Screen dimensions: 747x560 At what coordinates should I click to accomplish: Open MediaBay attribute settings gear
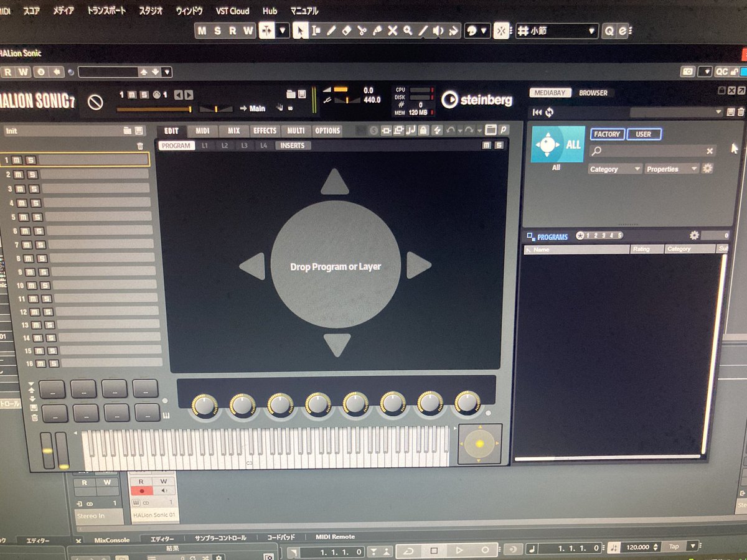coord(707,169)
